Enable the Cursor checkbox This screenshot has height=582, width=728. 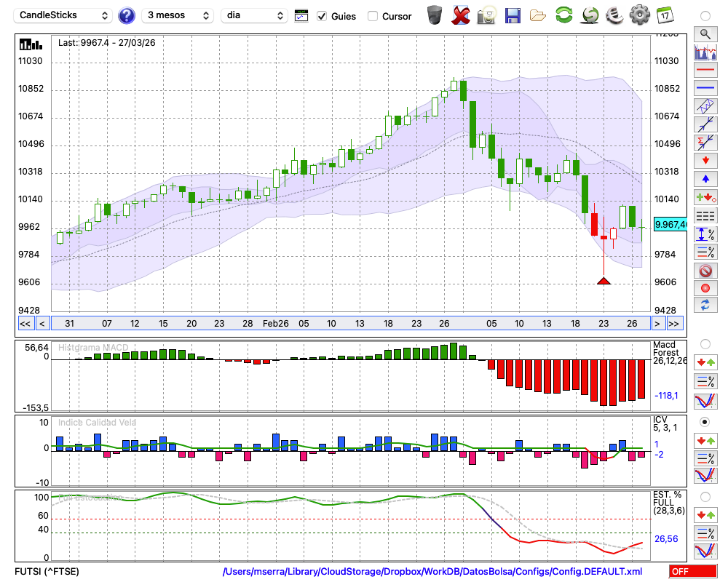372,16
